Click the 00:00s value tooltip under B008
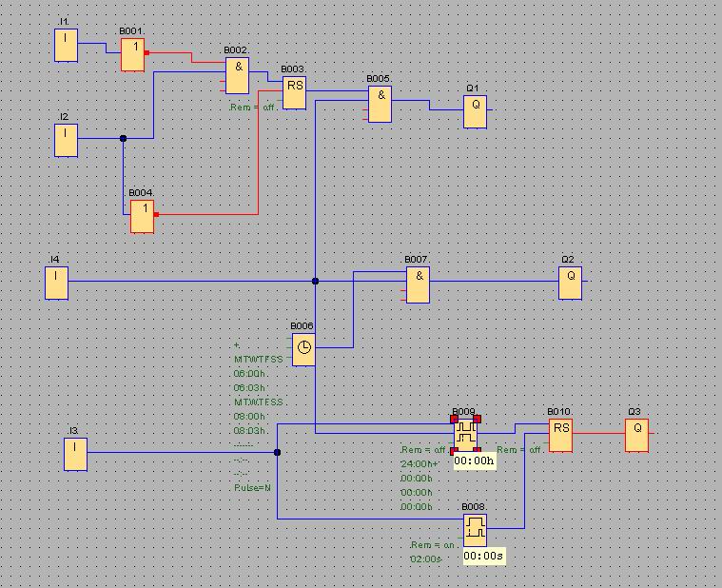The width and height of the screenshot is (722, 588). [484, 556]
